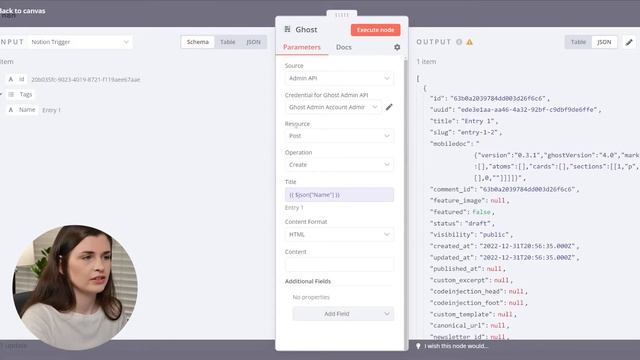Switch output view to JSON
Viewport: 640px width, 360px height.
[604, 42]
